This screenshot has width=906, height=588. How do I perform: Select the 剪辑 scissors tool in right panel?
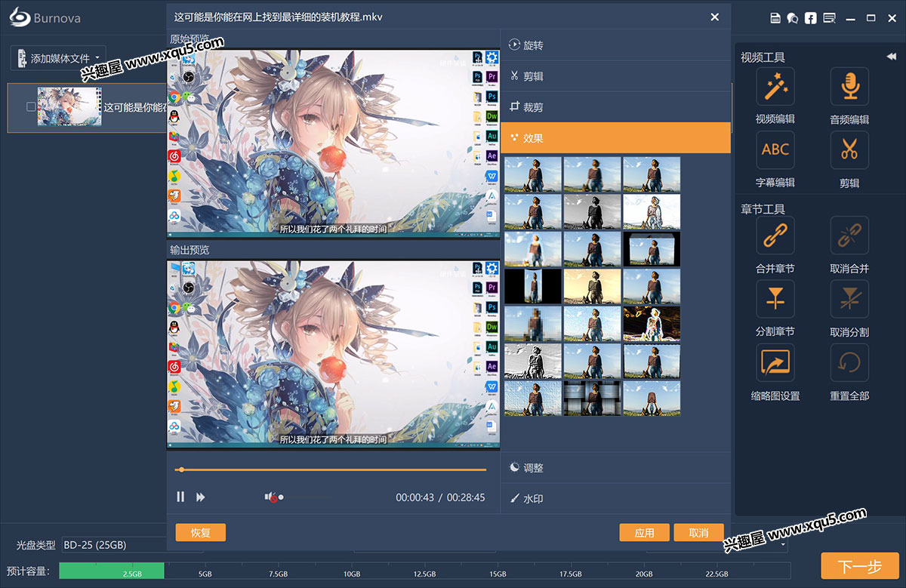[849, 150]
